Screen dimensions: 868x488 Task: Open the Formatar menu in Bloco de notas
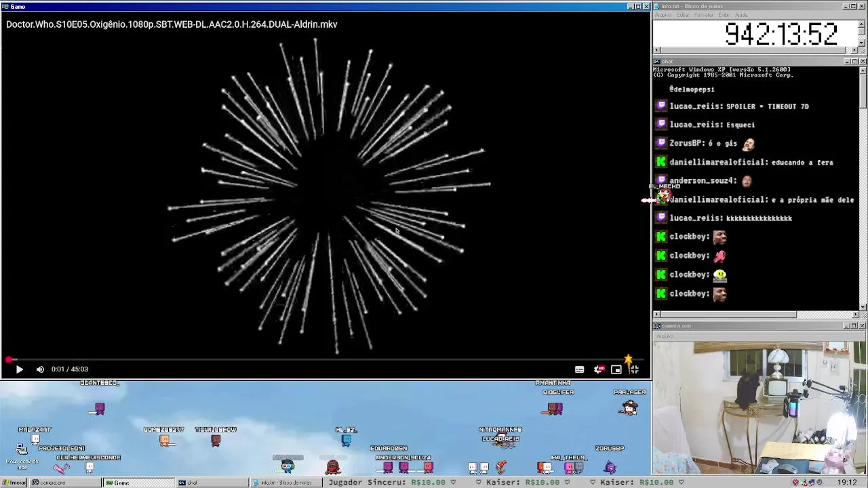tap(704, 15)
